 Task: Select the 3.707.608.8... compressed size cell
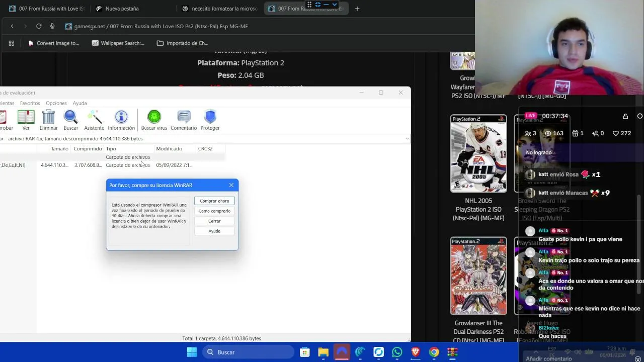pyautogui.click(x=88, y=165)
